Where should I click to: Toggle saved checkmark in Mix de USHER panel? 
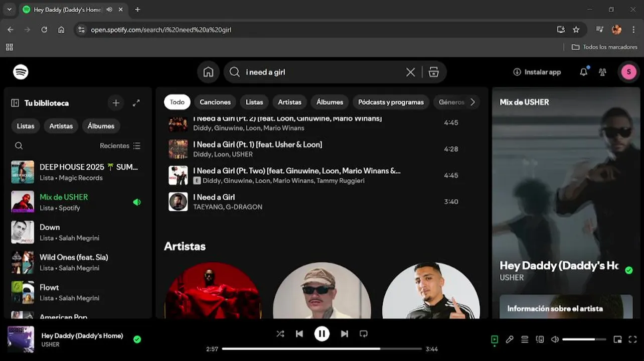[629, 270]
